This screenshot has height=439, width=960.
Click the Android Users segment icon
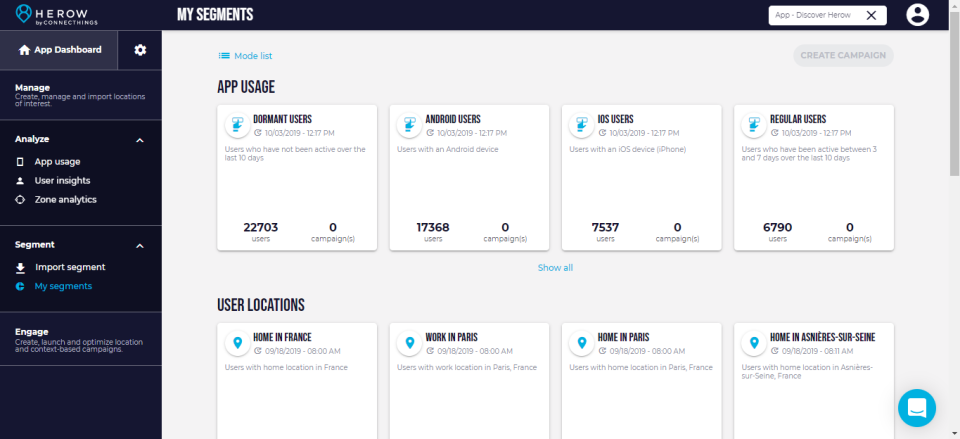[x=409, y=125]
